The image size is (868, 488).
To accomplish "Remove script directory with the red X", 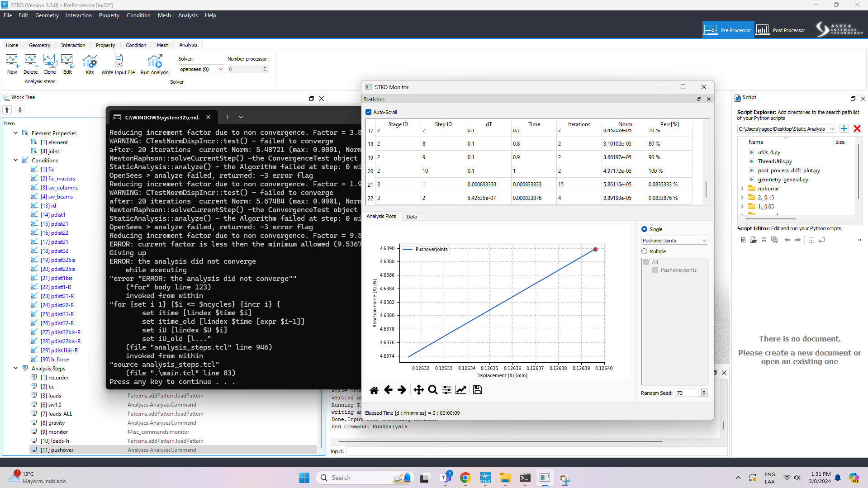I will [x=857, y=128].
